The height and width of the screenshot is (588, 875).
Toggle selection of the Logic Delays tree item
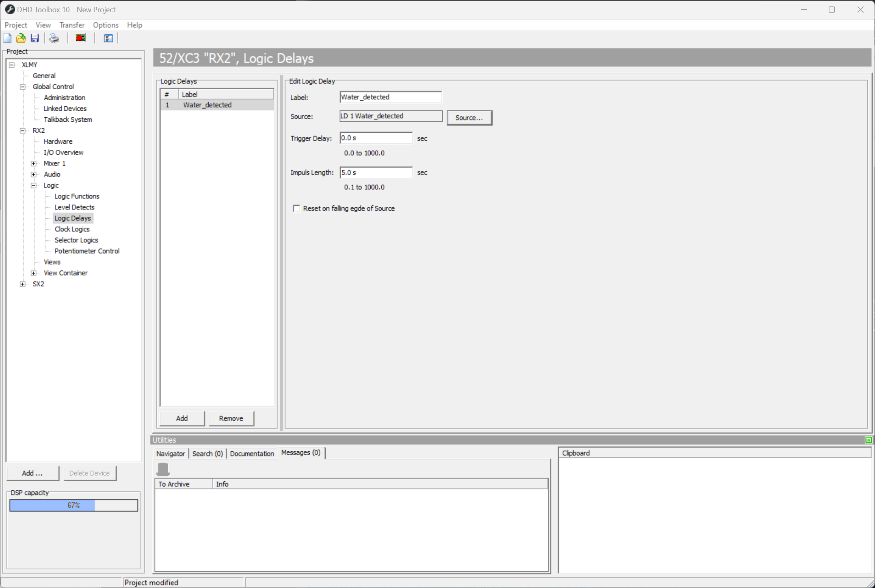coord(73,218)
